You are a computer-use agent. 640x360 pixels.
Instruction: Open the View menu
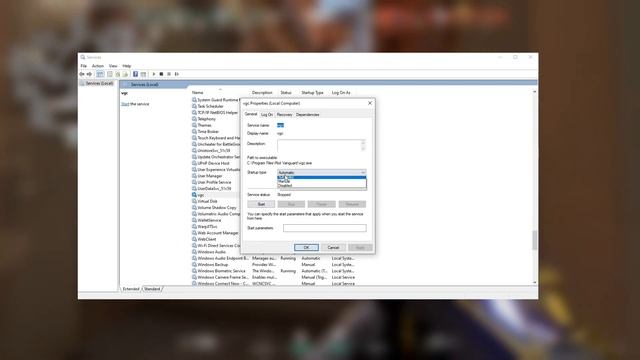[x=113, y=66]
